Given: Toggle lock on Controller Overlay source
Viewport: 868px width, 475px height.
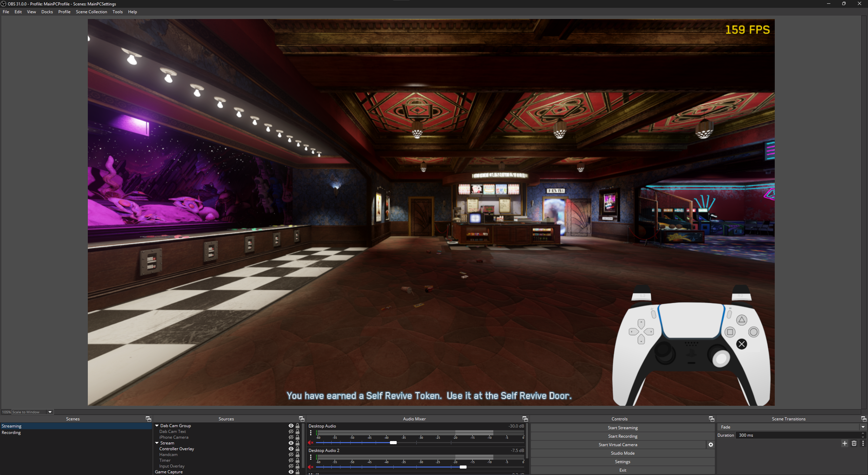Looking at the screenshot, I should [297, 449].
